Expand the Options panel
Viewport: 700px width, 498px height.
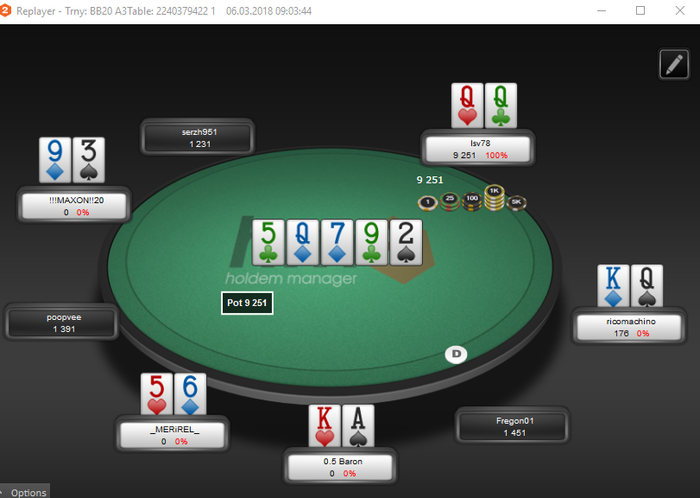coord(25,492)
